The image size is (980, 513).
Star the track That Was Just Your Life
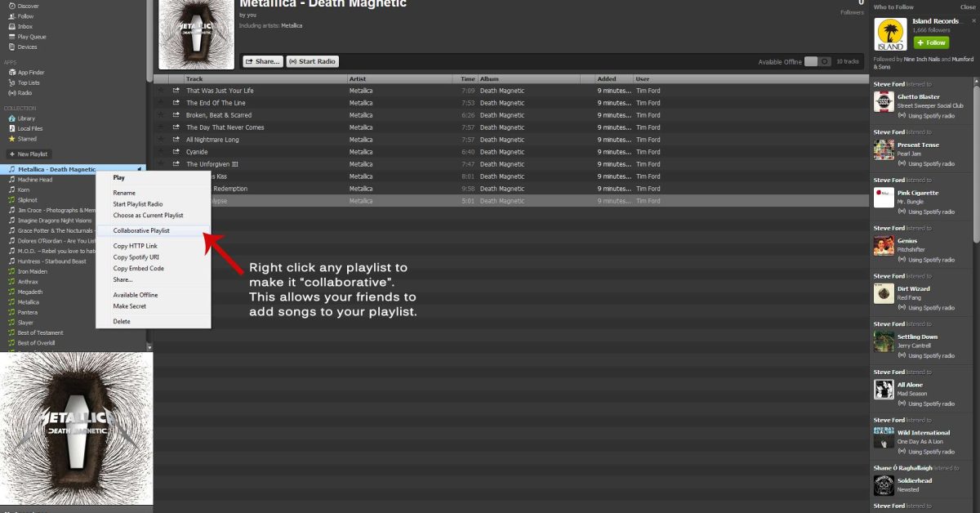coord(161,91)
